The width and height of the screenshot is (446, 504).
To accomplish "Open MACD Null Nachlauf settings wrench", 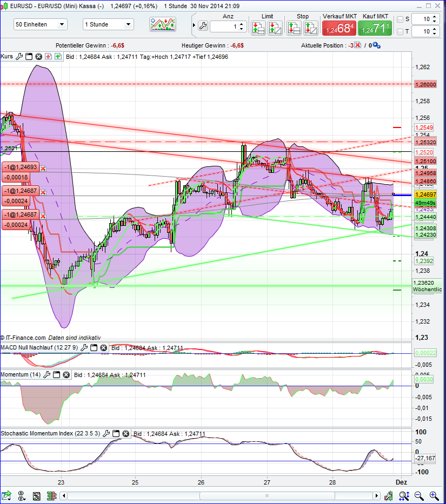I will click(85, 348).
